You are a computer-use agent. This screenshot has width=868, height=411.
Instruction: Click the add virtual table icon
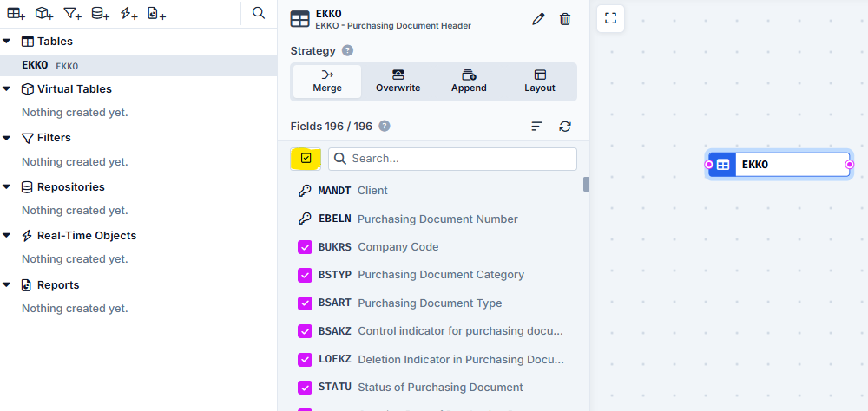click(44, 13)
